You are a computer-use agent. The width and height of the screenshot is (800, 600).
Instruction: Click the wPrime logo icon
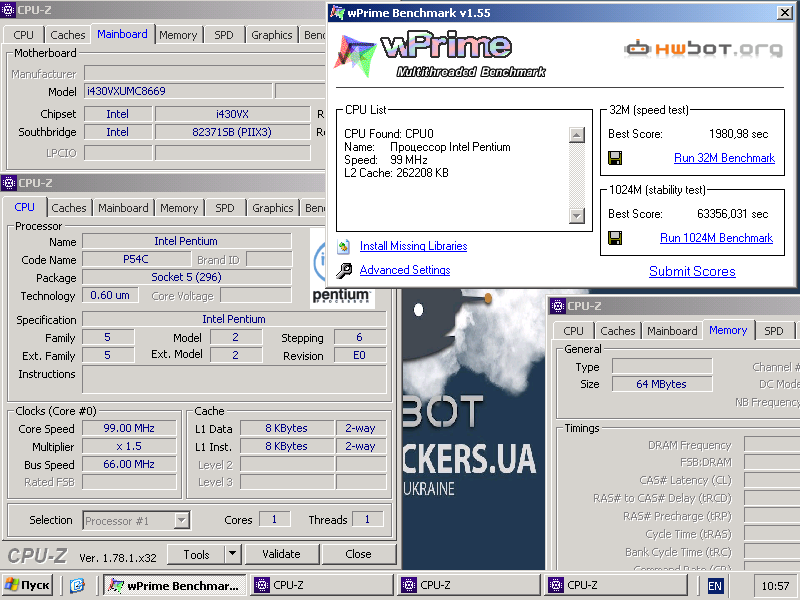355,55
